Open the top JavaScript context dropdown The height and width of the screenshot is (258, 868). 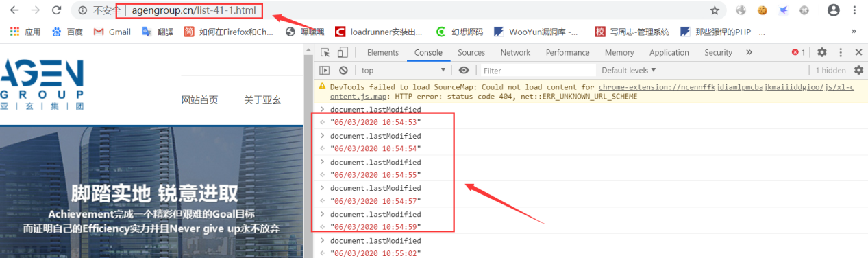404,70
